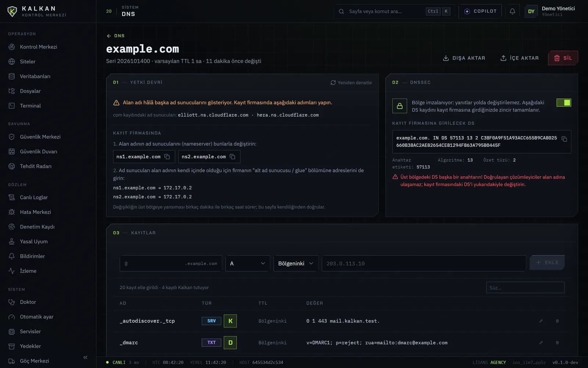This screenshot has height=368, width=588.
Task: Click the D badge on _dmarc row
Action: [230, 343]
